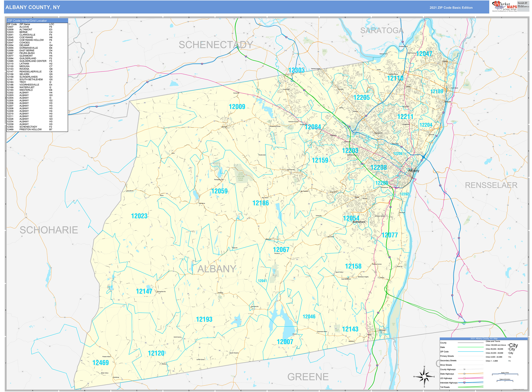Click the ZIP label 12208 on the map
Viewport: 532px width, 392px height.
(x=379, y=168)
